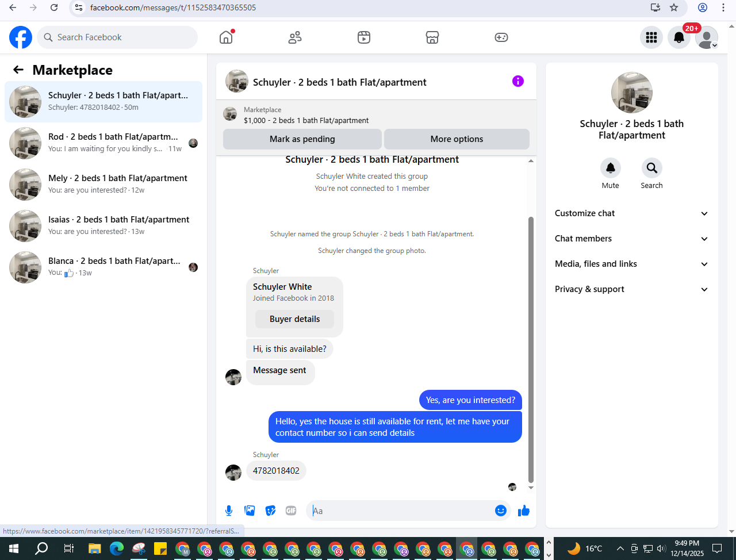The image size is (736, 560).
Task: Click the scroll down arrow of chat
Action: pos(531,488)
